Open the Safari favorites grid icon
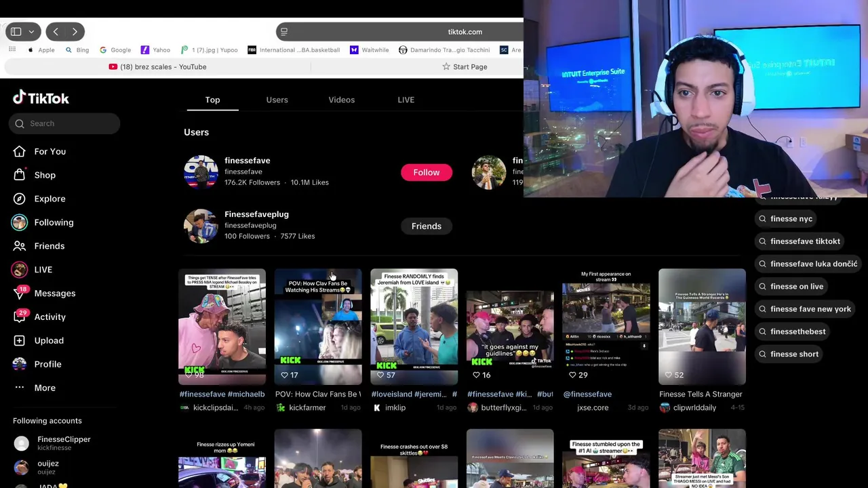This screenshot has height=488, width=868. [x=12, y=49]
